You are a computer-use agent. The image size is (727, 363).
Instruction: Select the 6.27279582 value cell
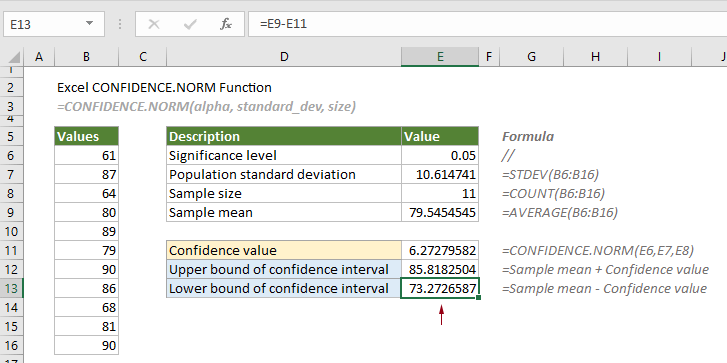(x=440, y=250)
